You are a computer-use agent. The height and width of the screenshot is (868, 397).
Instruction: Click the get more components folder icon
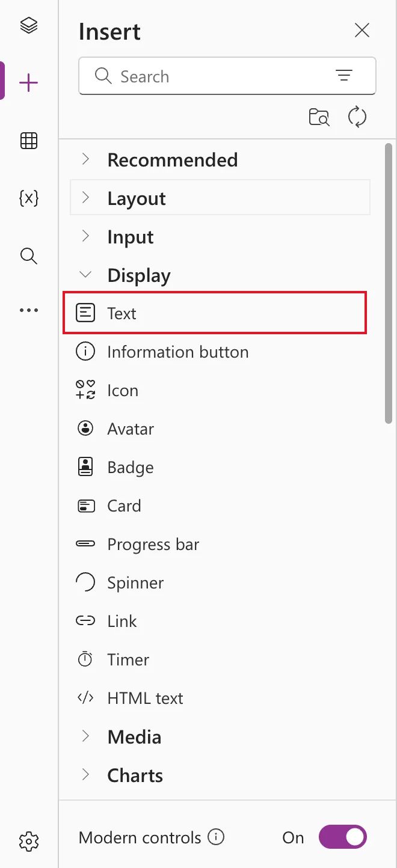click(x=319, y=117)
